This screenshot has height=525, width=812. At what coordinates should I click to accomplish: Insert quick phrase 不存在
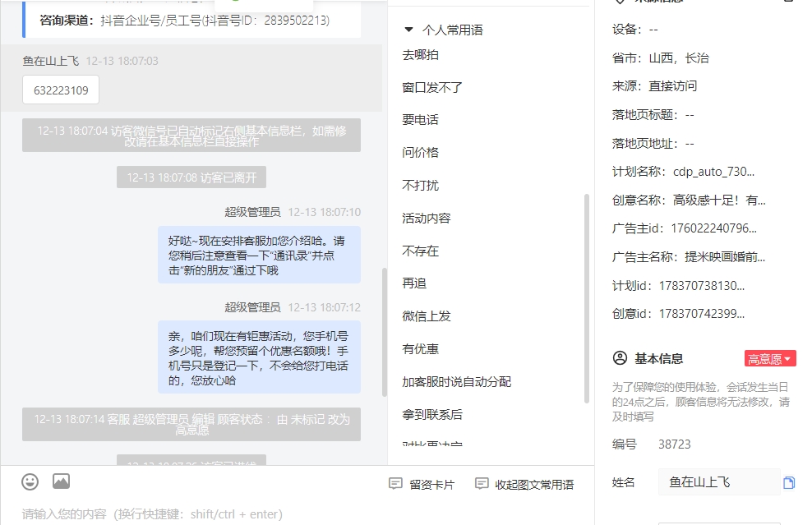421,251
